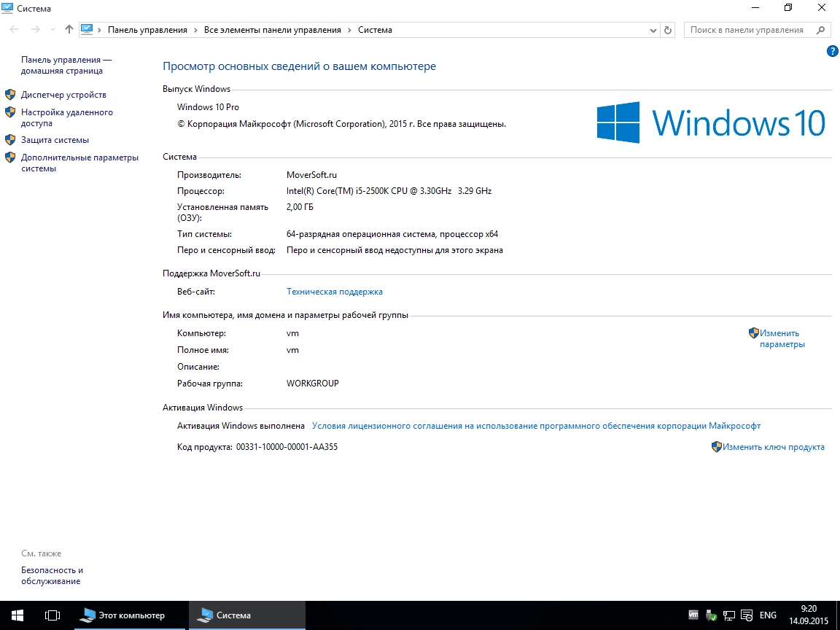This screenshot has width=840, height=630.
Task: Click the network tray icon
Action: (x=729, y=615)
